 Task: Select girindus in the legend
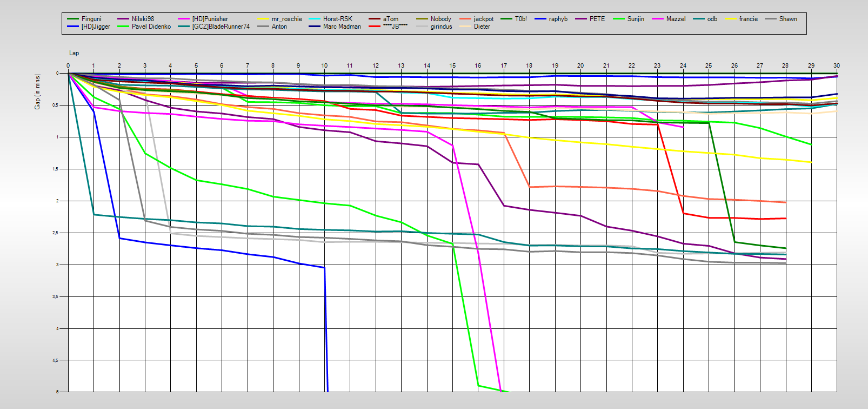441,27
